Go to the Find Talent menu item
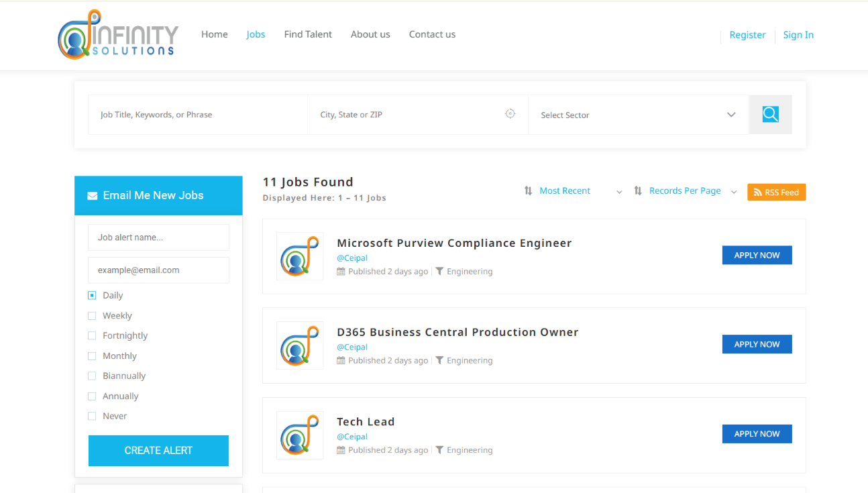 coord(308,34)
